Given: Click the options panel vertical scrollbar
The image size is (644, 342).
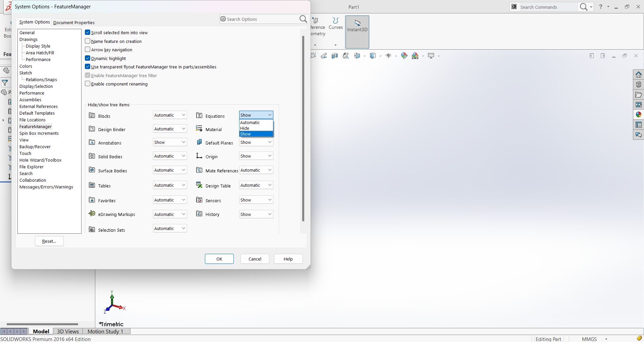Looking at the screenshot, I should [x=303, y=129].
